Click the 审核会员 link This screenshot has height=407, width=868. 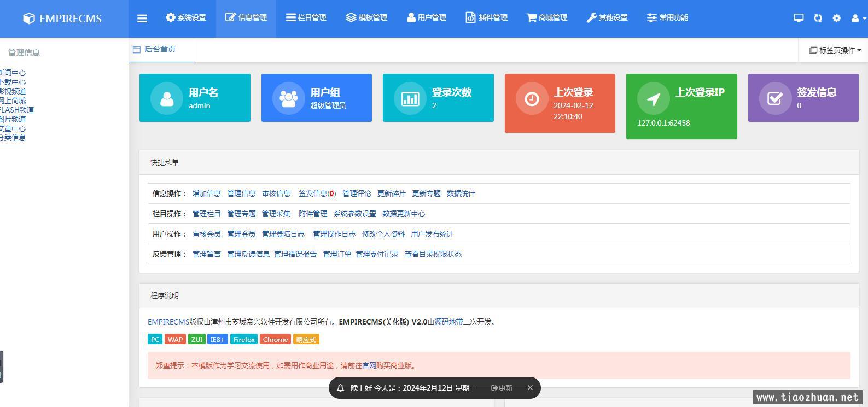tap(207, 234)
